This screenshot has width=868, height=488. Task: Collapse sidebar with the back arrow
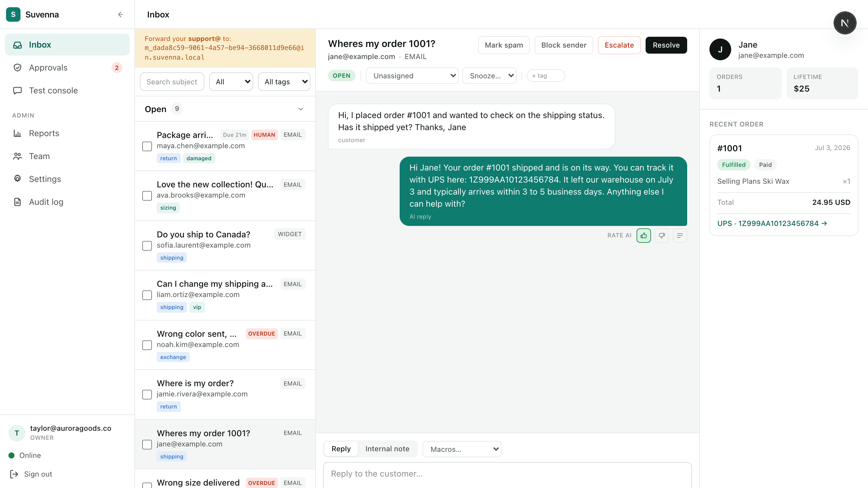click(120, 14)
